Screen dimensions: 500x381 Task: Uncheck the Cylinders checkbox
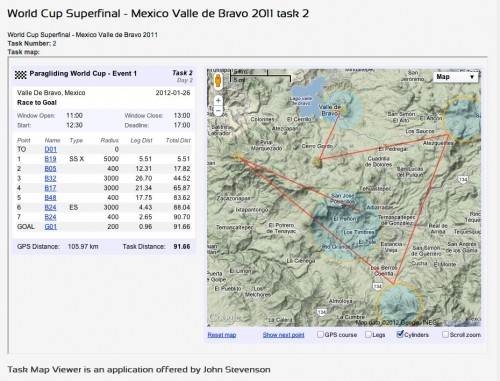click(400, 334)
